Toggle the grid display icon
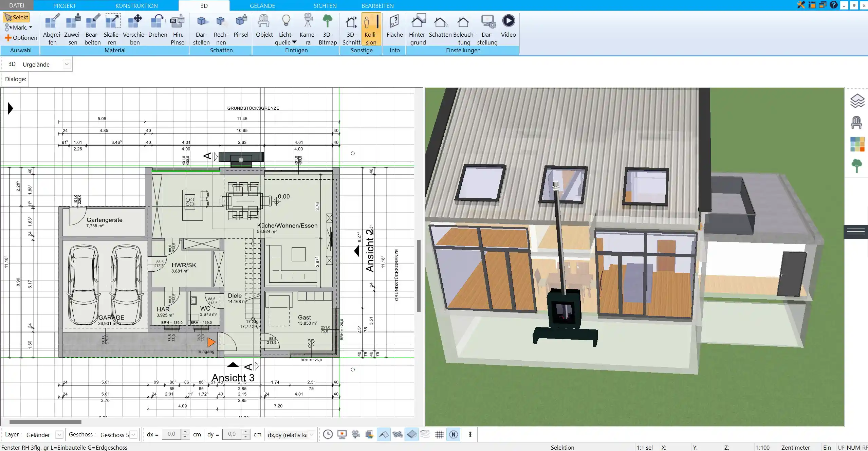Image resolution: width=868 pixels, height=451 pixels. coord(439,434)
